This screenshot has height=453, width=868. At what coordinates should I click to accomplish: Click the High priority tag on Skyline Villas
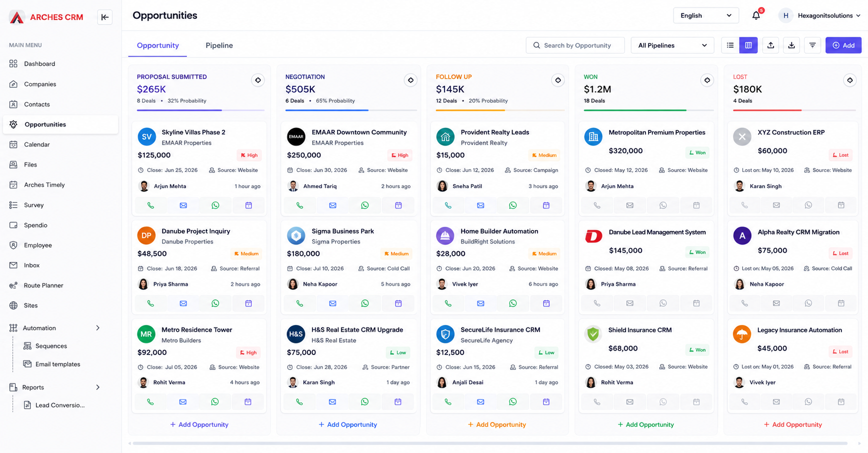coord(249,155)
